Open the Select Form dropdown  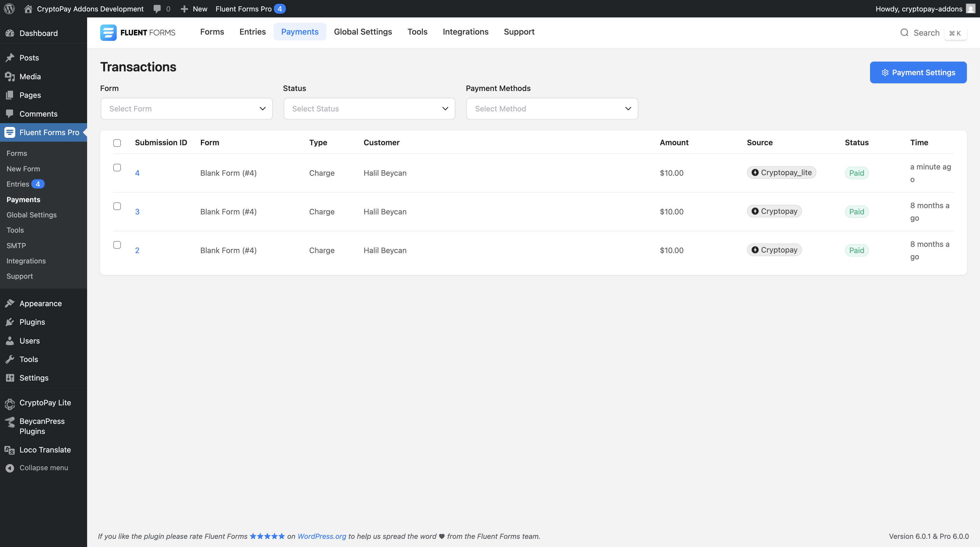186,109
